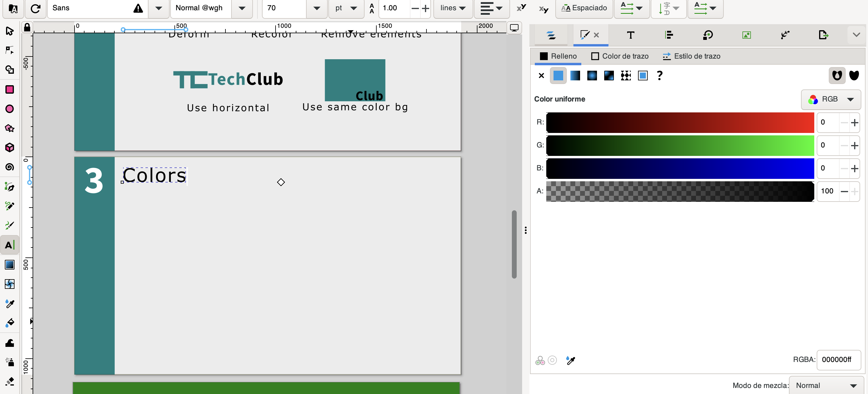The width and height of the screenshot is (868, 394).
Task: Open the Align and Distribute panel tab
Action: coord(669,35)
